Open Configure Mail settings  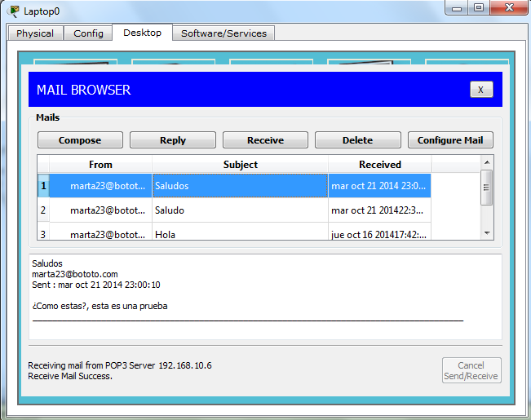tap(450, 140)
